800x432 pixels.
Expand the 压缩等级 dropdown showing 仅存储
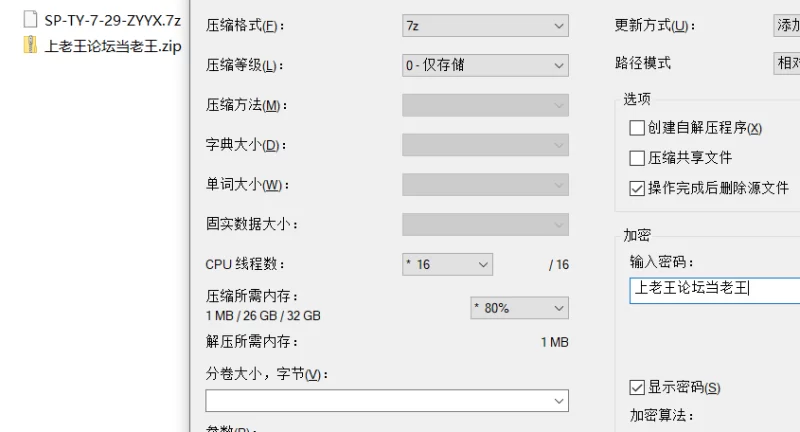(485, 65)
